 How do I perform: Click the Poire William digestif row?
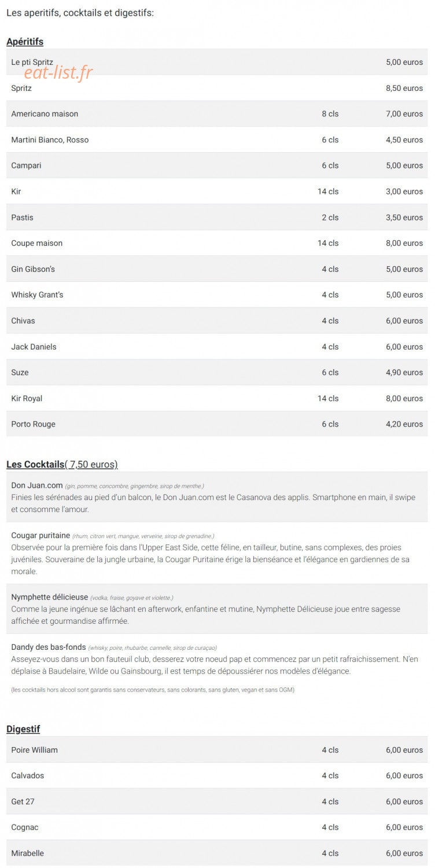[x=217, y=750]
